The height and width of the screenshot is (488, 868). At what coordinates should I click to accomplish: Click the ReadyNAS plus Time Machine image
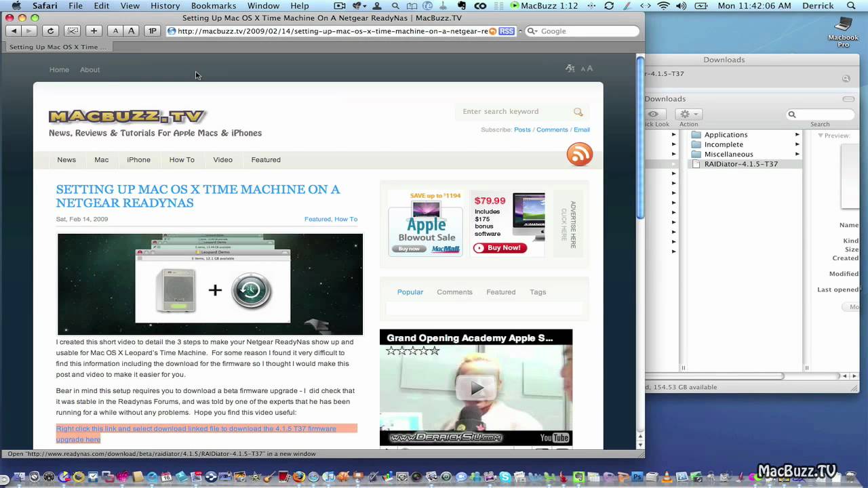click(x=210, y=284)
